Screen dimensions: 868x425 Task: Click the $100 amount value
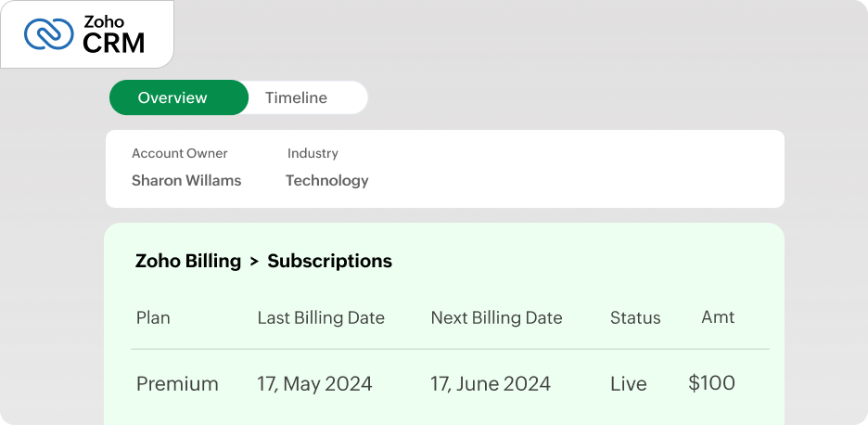(711, 382)
